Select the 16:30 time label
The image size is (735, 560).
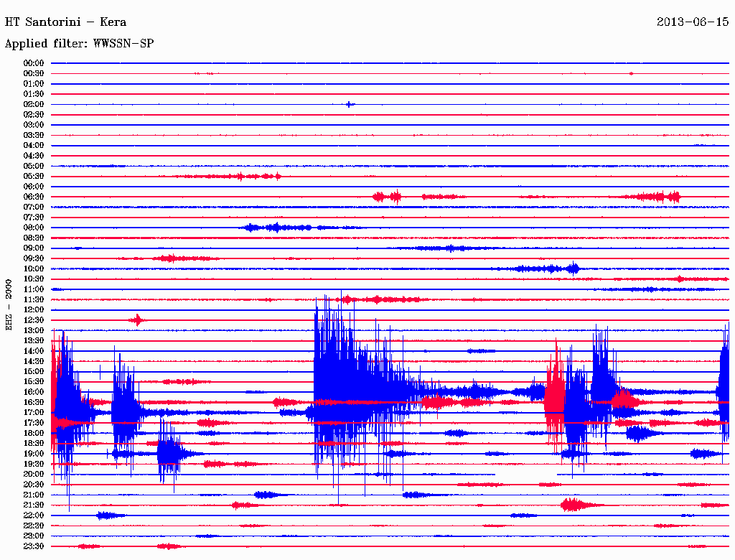coord(34,403)
